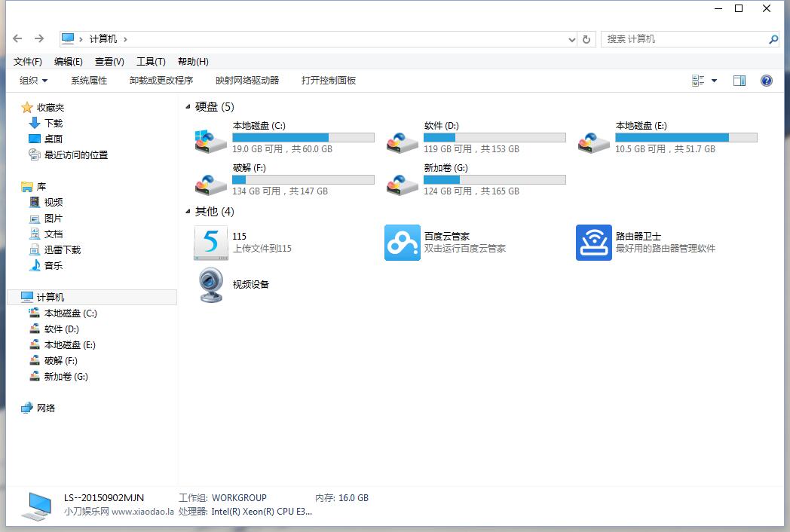Collapse the 其他 (4) group

pos(188,211)
